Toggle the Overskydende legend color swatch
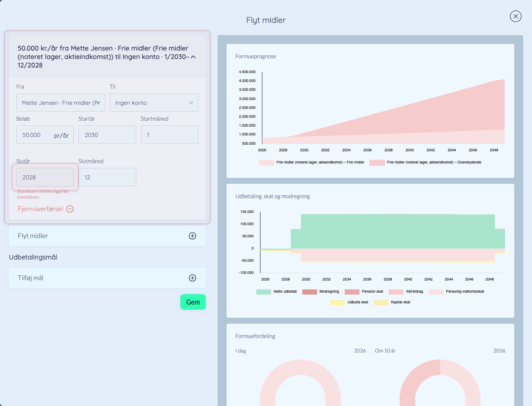This screenshot has width=532, height=406. point(377,162)
